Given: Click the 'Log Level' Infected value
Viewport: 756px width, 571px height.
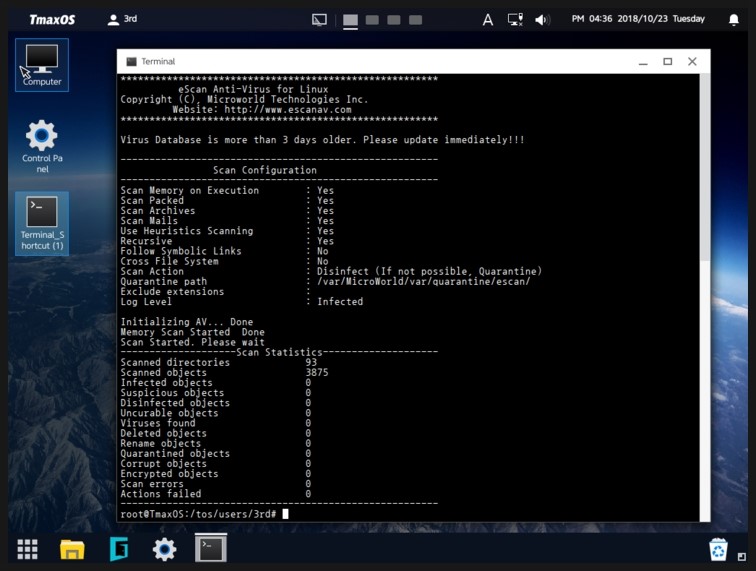Looking at the screenshot, I should pos(340,302).
